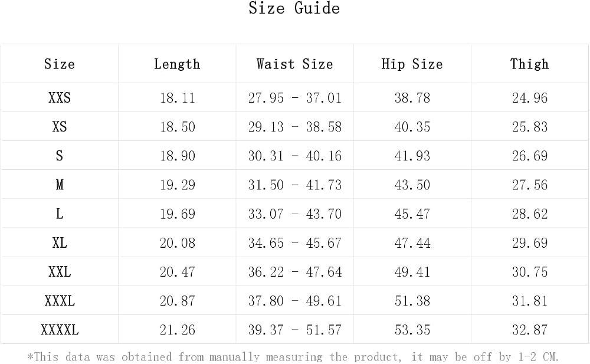The image size is (590, 364).
Task: Select the Hip Size column header
Action: click(412, 64)
